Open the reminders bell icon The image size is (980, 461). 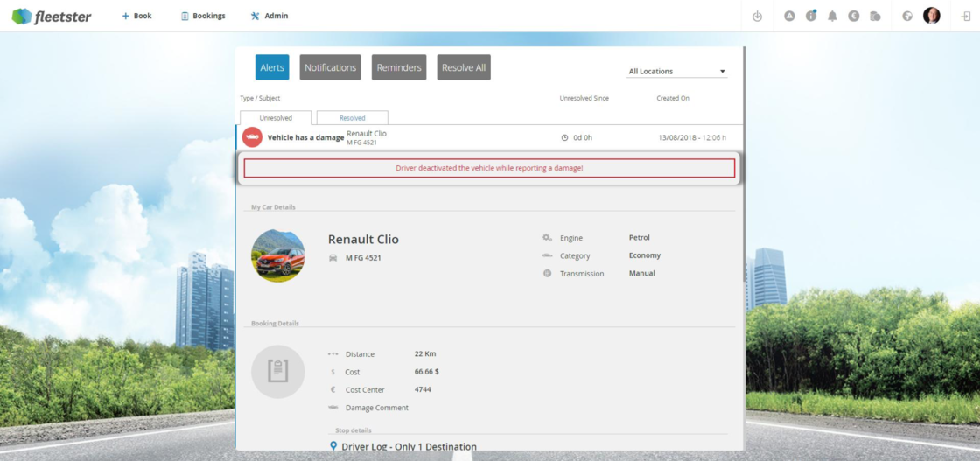click(832, 17)
